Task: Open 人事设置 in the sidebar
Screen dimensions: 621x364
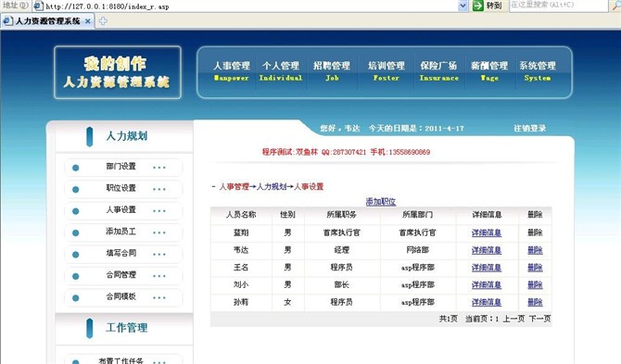Action: [x=120, y=209]
